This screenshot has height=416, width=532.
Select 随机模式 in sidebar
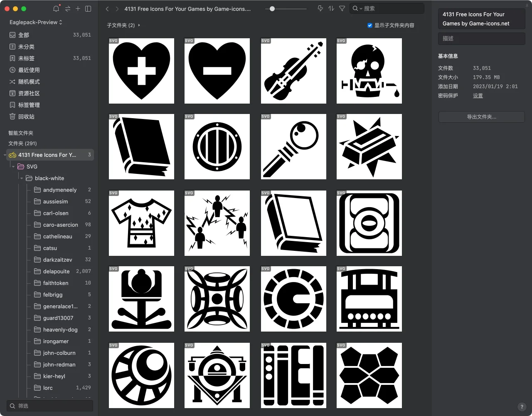[x=29, y=82]
